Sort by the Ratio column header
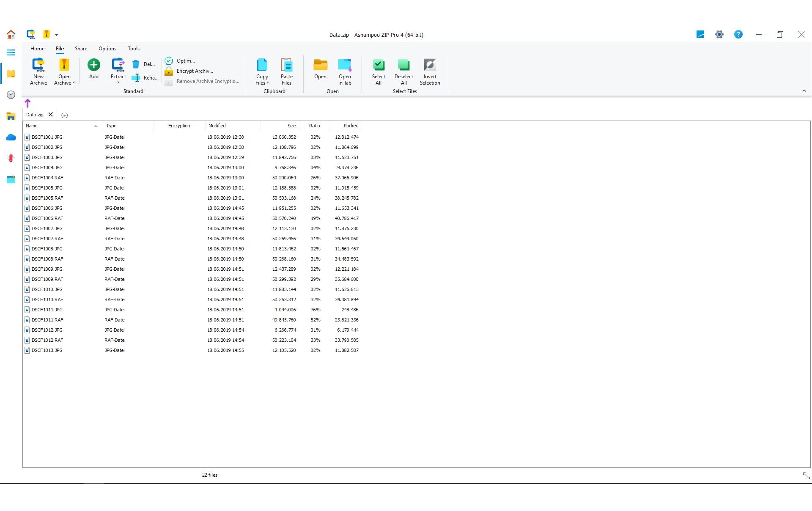 click(x=314, y=126)
